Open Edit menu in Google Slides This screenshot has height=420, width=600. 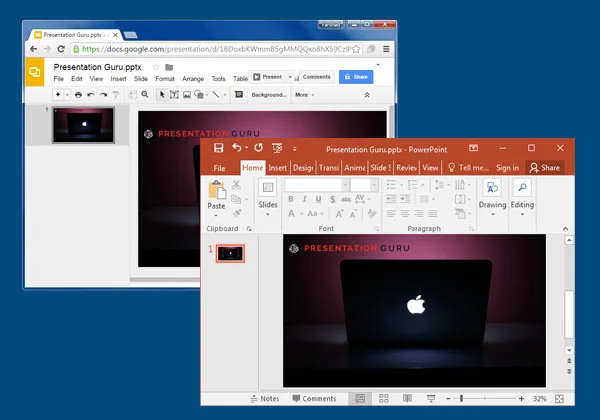(x=77, y=79)
